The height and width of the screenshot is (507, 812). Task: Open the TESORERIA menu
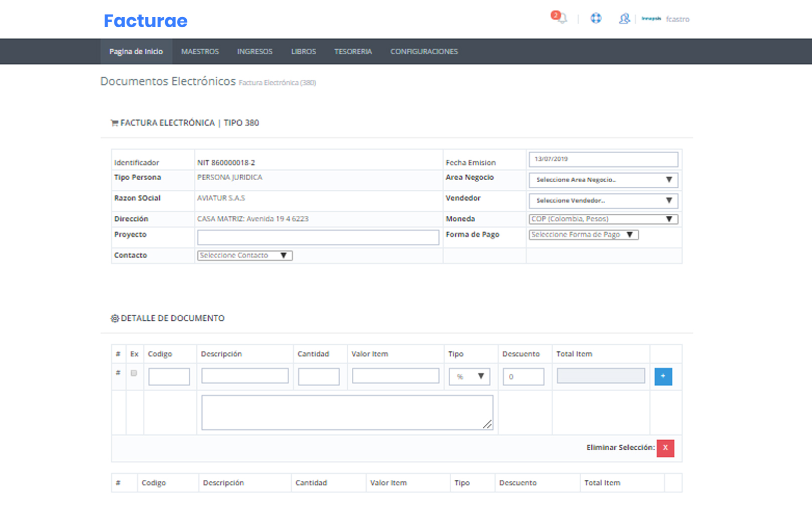pos(353,52)
